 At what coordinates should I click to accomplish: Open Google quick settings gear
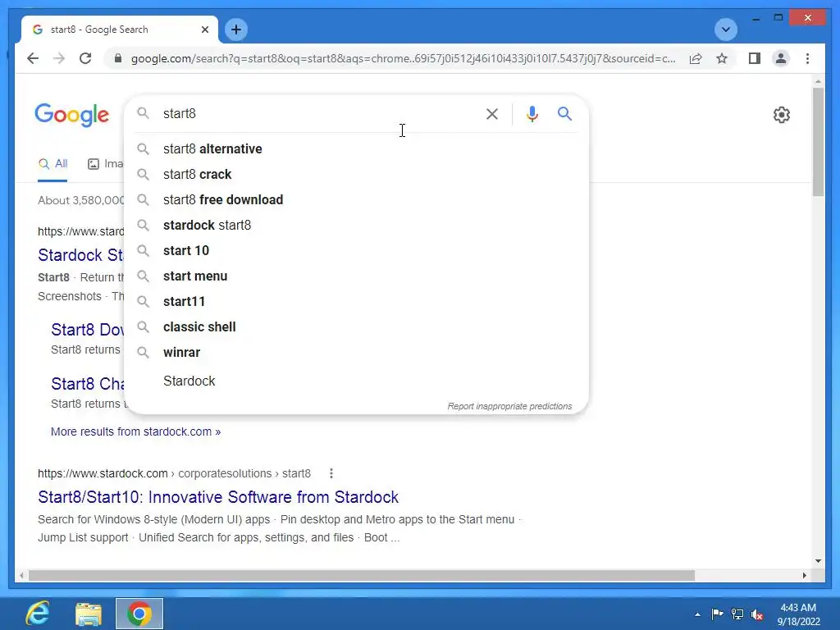pyautogui.click(x=782, y=115)
